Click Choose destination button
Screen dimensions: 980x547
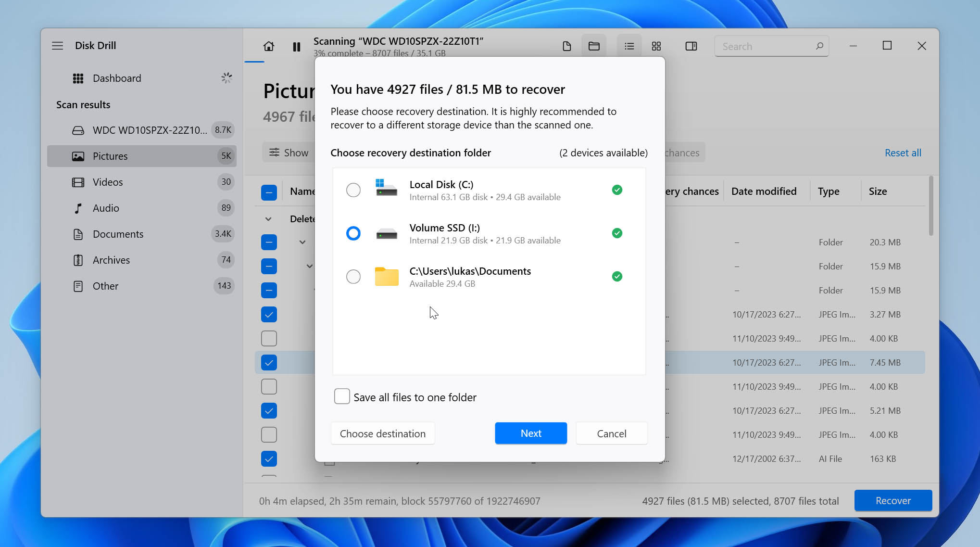(x=382, y=433)
